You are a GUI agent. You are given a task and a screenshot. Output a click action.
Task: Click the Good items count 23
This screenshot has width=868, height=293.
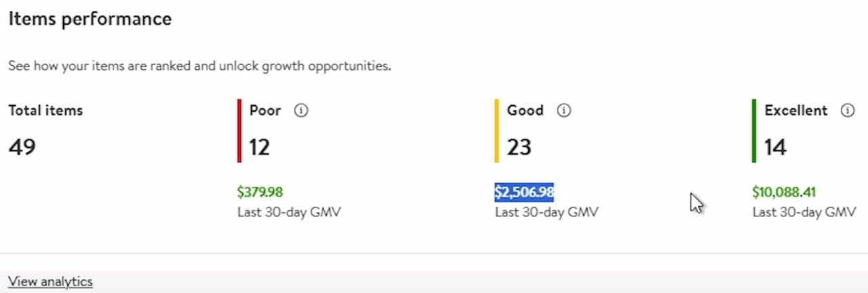pos(519,146)
